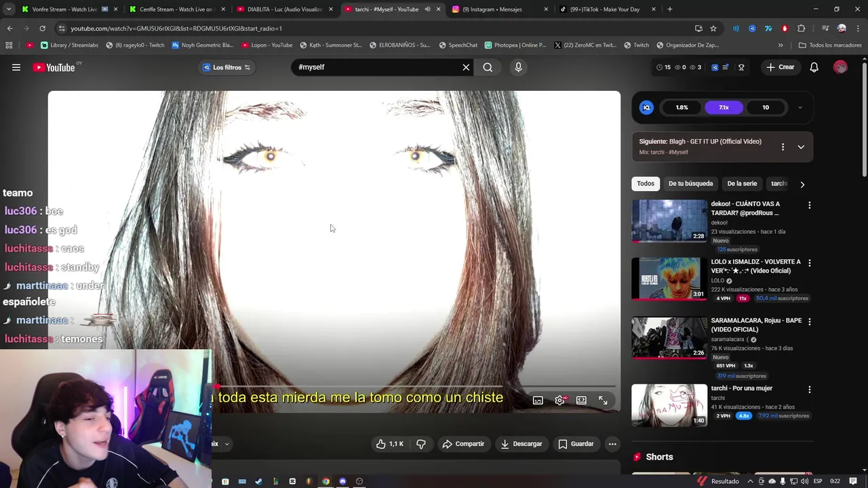868x488 pixels.
Task: Click the Descargar button
Action: [x=521, y=444]
